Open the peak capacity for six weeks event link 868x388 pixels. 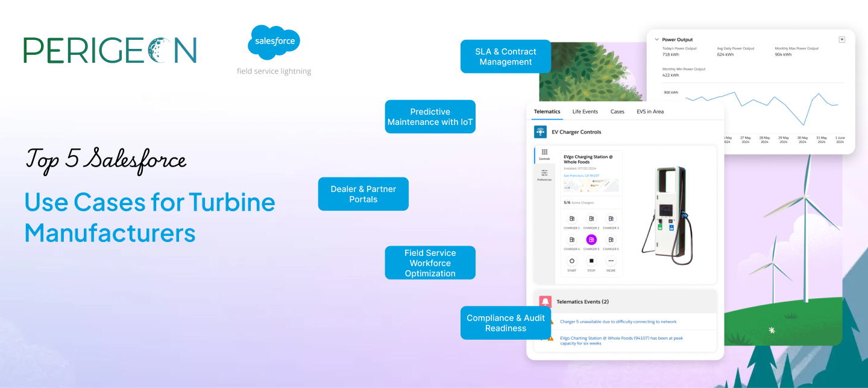(621, 341)
